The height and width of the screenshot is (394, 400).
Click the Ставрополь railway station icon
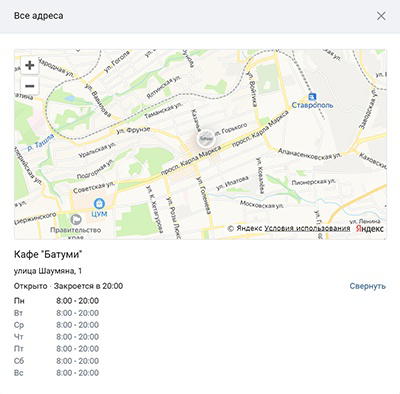click(312, 97)
